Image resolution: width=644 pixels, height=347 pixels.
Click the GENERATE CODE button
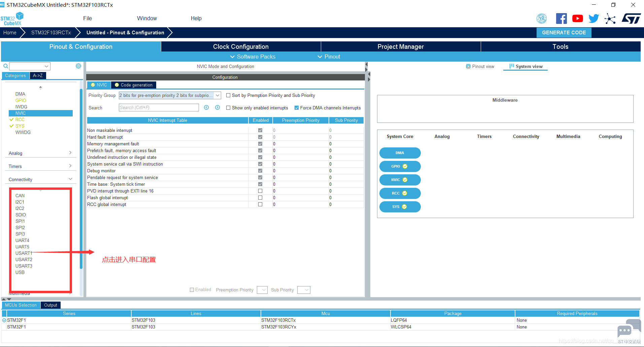[x=564, y=32]
